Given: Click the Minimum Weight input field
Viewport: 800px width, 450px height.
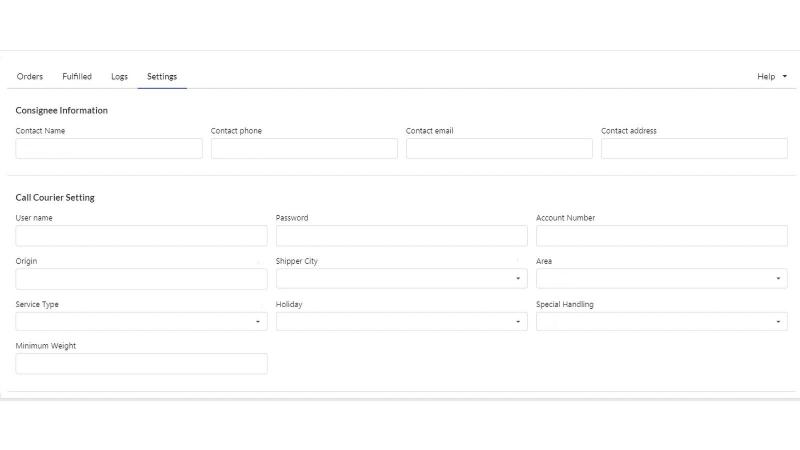Looking at the screenshot, I should (x=141, y=364).
